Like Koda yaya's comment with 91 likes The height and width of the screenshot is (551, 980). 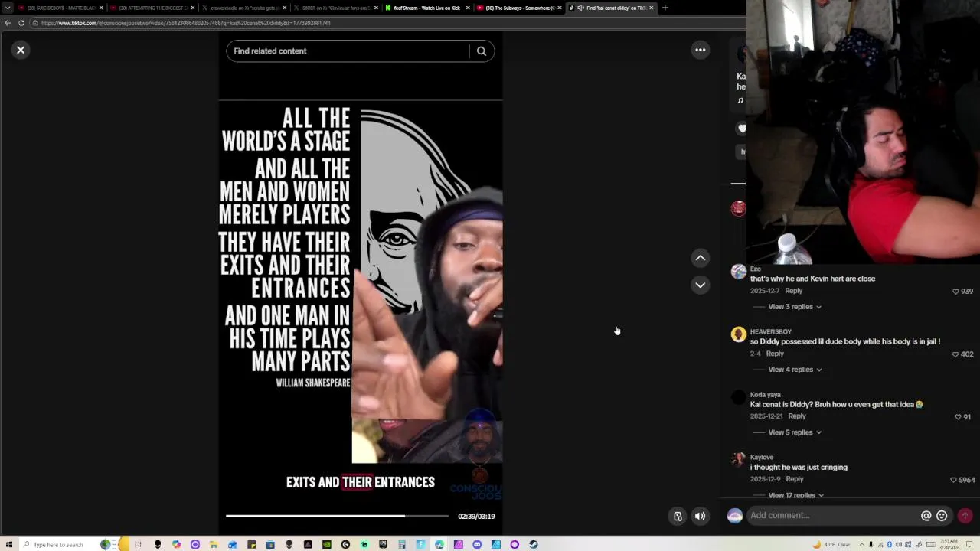pyautogui.click(x=958, y=417)
